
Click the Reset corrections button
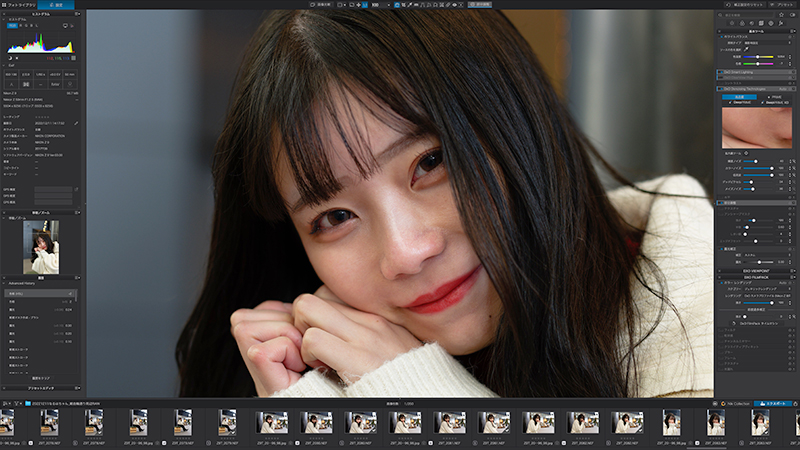click(x=744, y=5)
